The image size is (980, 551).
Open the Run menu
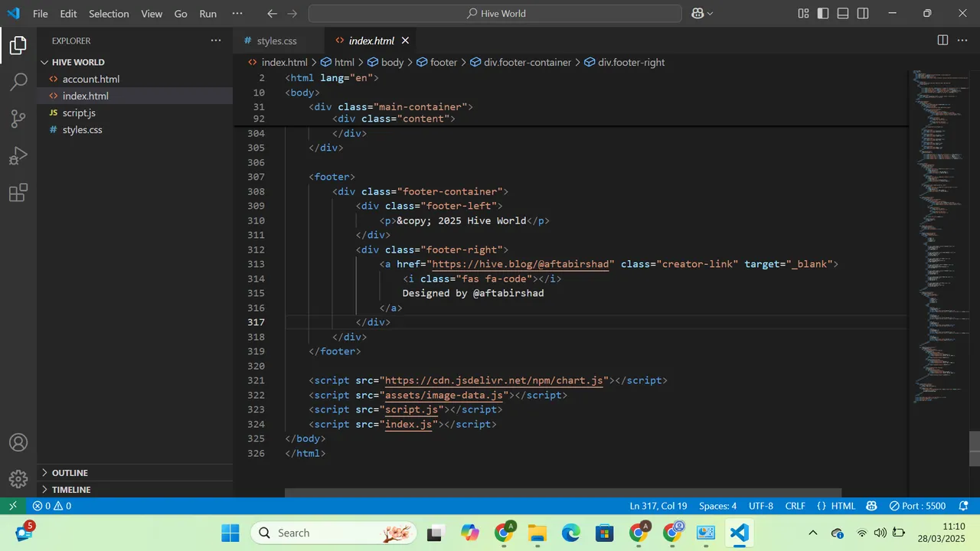click(207, 14)
